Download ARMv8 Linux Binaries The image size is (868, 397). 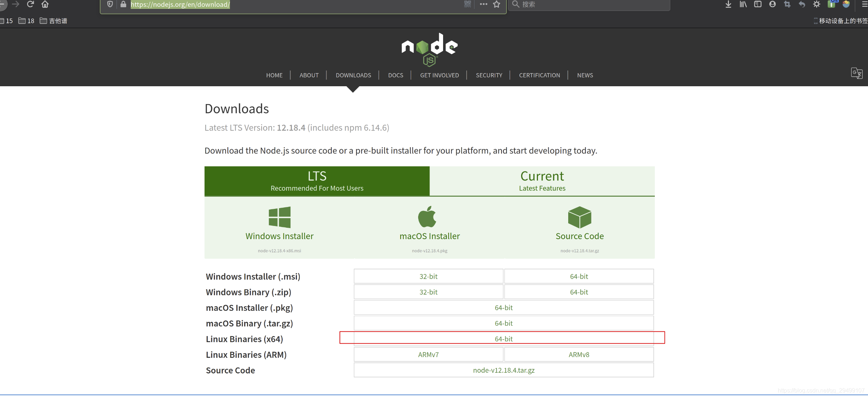point(579,355)
